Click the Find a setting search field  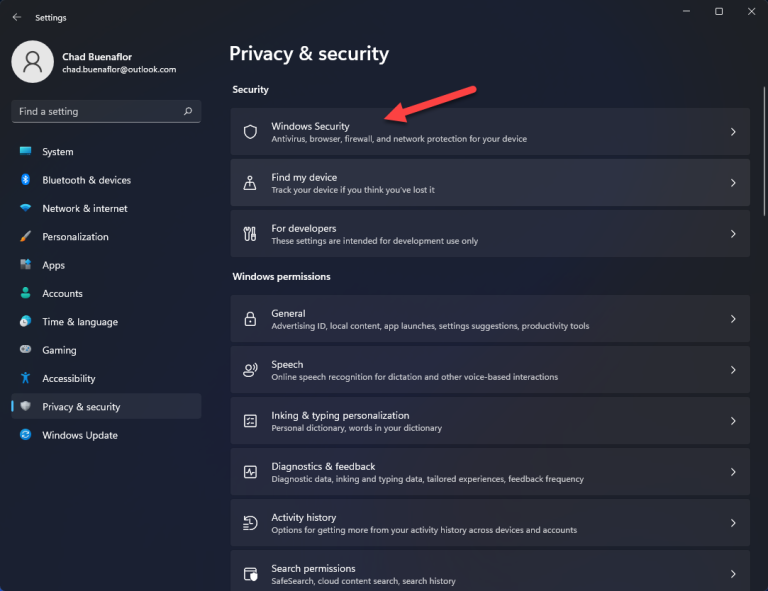tap(106, 112)
